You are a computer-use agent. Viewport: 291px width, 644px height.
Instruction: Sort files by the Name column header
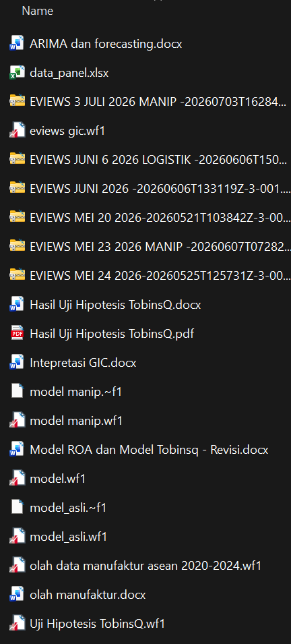point(37,11)
